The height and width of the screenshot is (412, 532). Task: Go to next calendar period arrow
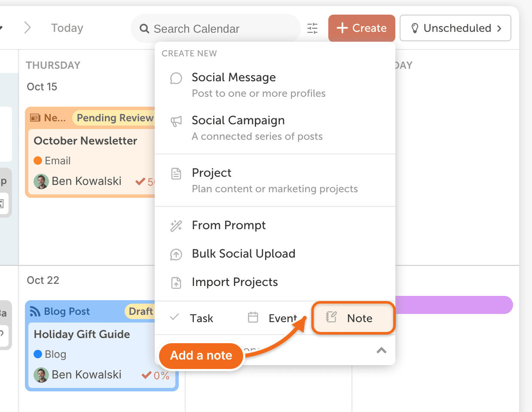[x=28, y=28]
